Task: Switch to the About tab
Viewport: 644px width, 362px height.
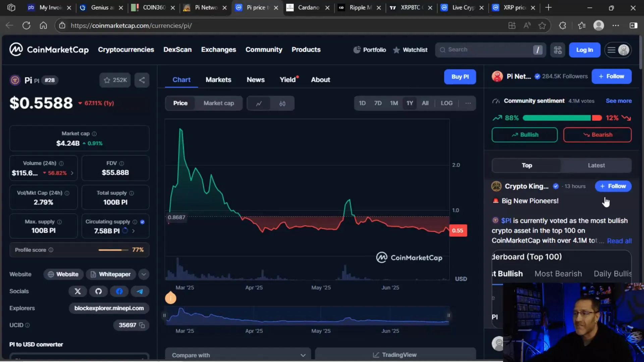Action: (320, 80)
